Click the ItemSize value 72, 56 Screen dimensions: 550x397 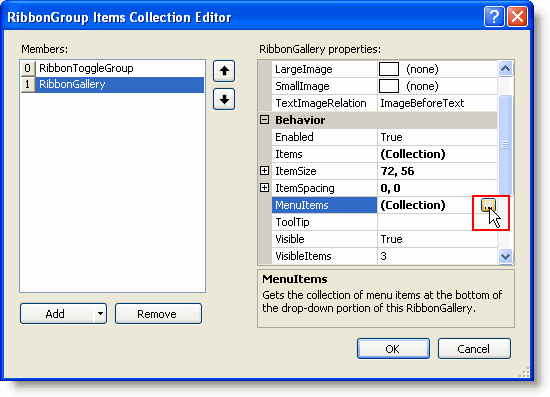click(437, 171)
